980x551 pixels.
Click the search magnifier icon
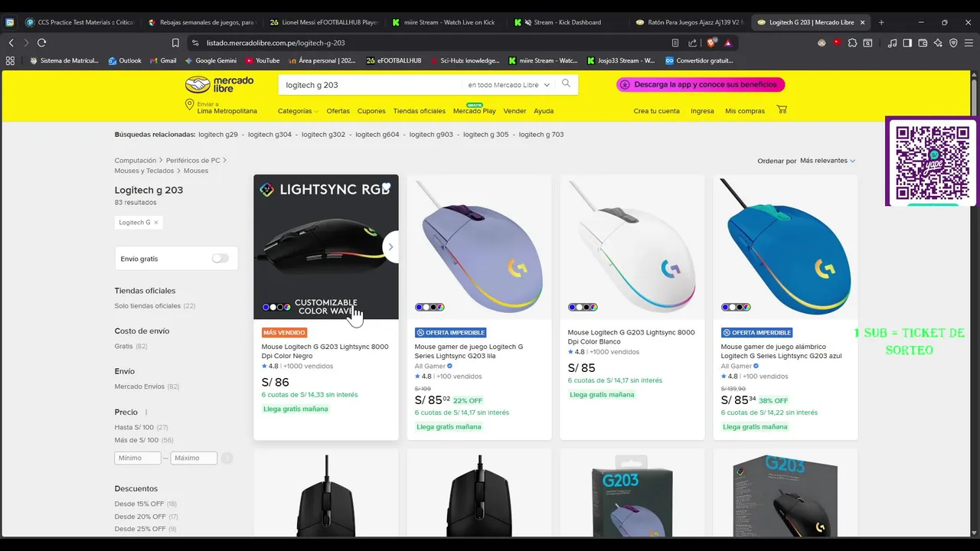click(566, 84)
